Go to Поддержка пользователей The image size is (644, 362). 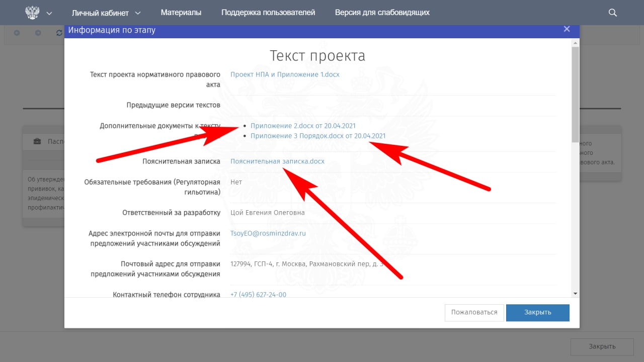point(268,13)
